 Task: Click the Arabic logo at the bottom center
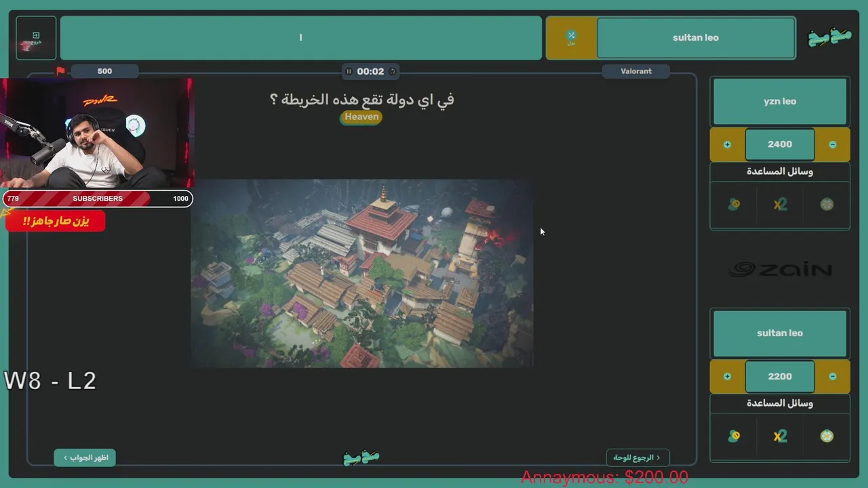click(361, 457)
